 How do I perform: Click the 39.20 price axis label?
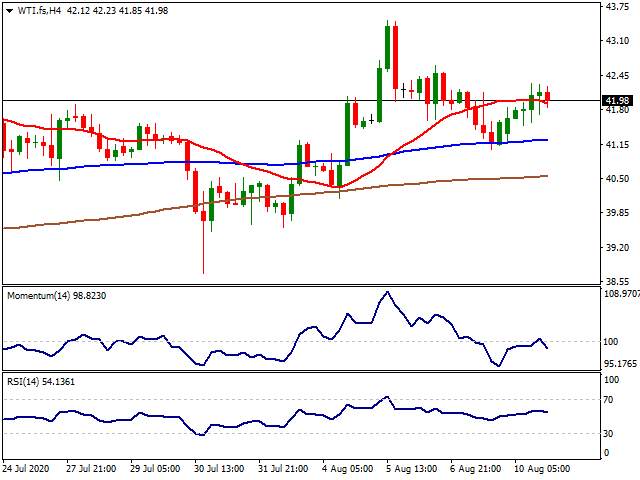click(617, 248)
